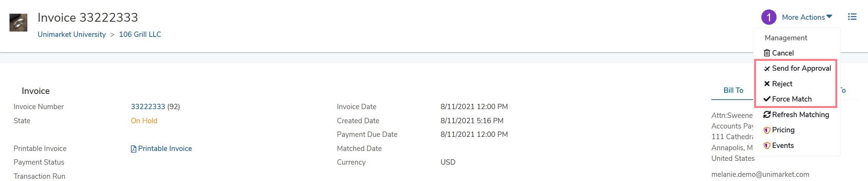Click the invoice thumbnail image
Screen dimensions: 868x181
18,22
